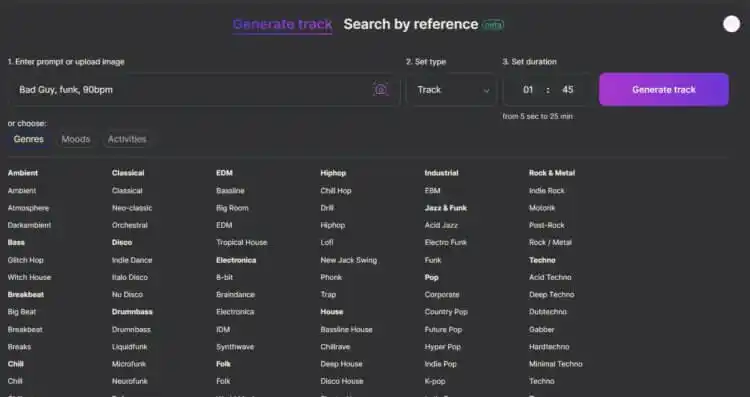The height and width of the screenshot is (397, 750).
Task: Select the Funk genre
Action: [433, 260]
